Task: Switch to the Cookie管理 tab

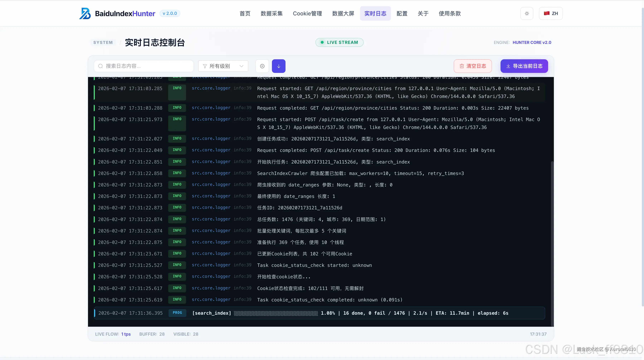Action: point(307,13)
